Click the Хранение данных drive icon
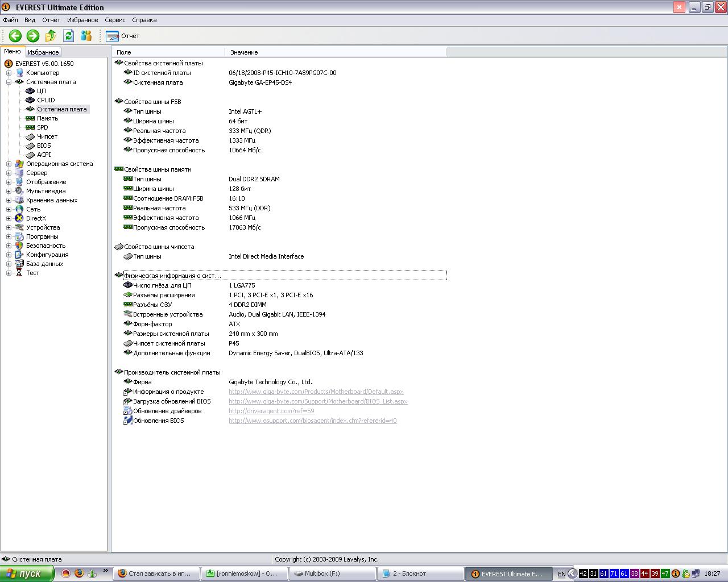Viewport: 728px width, 582px height. pyautogui.click(x=19, y=200)
